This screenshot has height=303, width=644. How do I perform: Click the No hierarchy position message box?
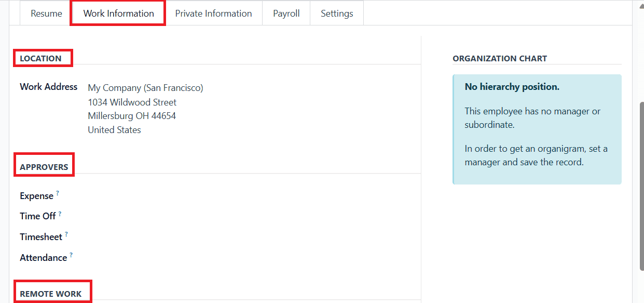coord(537,129)
